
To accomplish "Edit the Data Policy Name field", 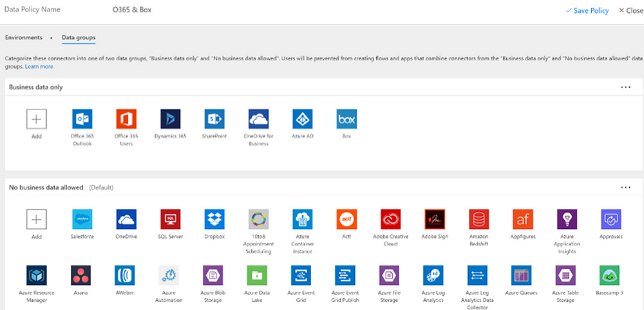I will click(x=132, y=10).
